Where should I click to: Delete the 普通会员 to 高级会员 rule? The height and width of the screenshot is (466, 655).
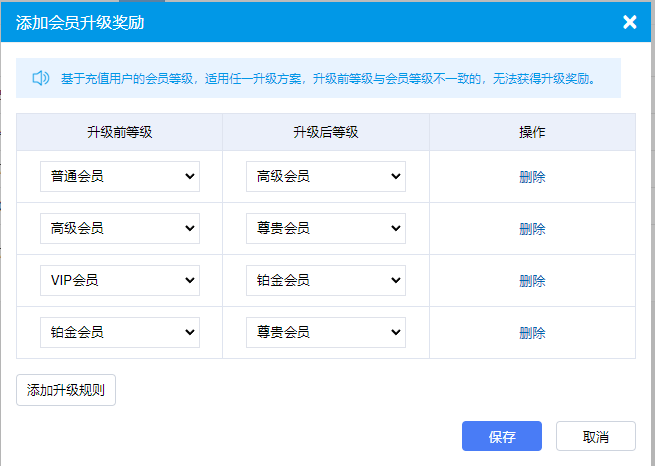click(532, 177)
